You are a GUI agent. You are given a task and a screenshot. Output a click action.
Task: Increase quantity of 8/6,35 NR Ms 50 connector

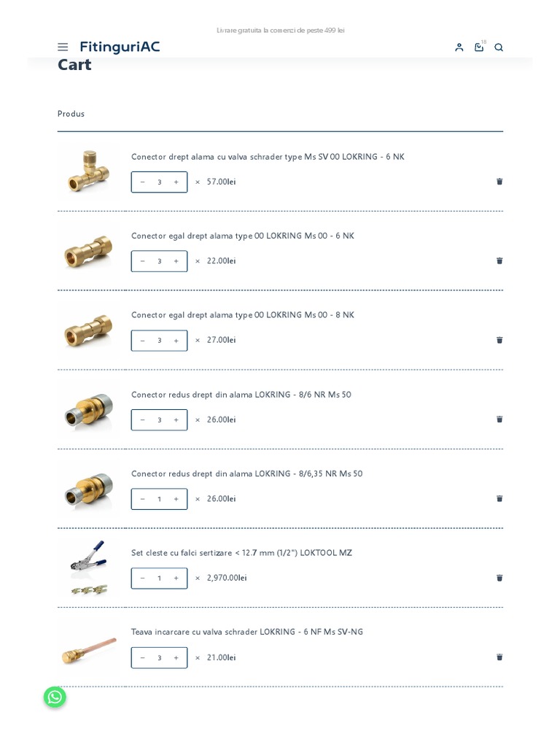176,499
